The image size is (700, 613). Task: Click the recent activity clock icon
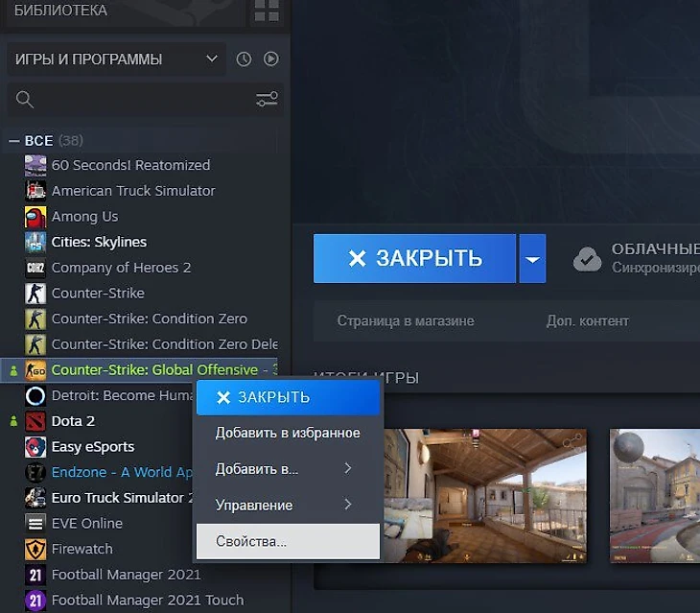coord(244,59)
